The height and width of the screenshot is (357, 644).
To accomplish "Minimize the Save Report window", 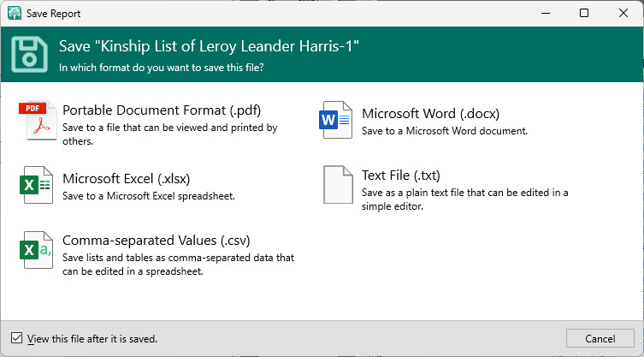I will click(545, 14).
